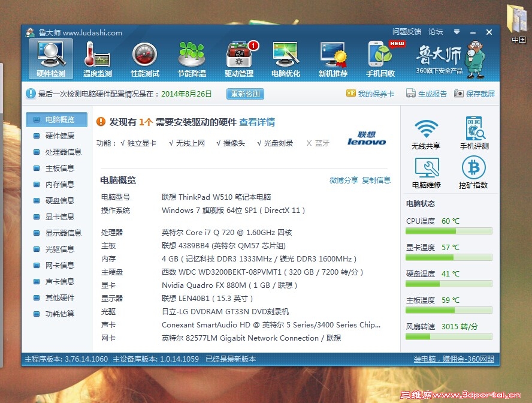This screenshot has width=532, height=403.
Task: Click the CPU温度 temperature progress bar
Action: pyautogui.click(x=448, y=230)
